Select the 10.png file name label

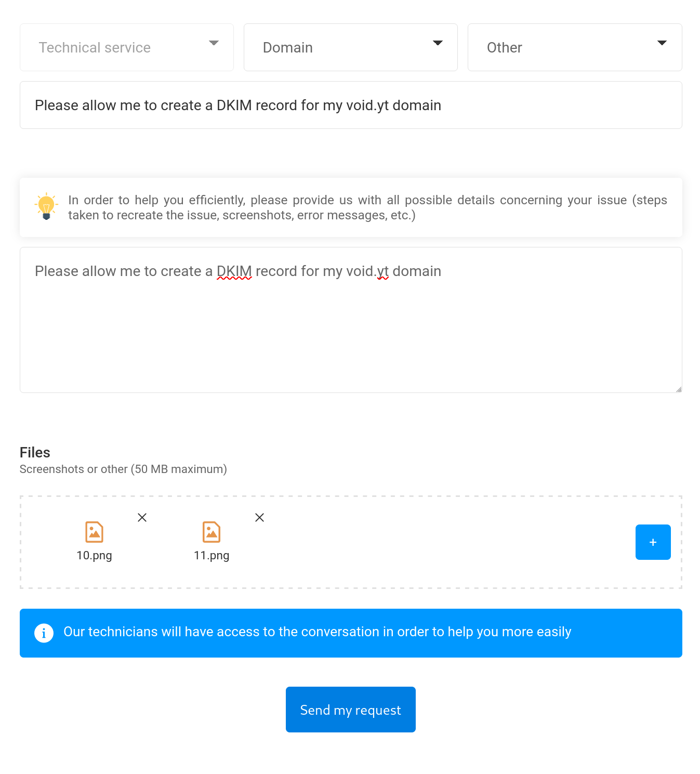coord(94,555)
